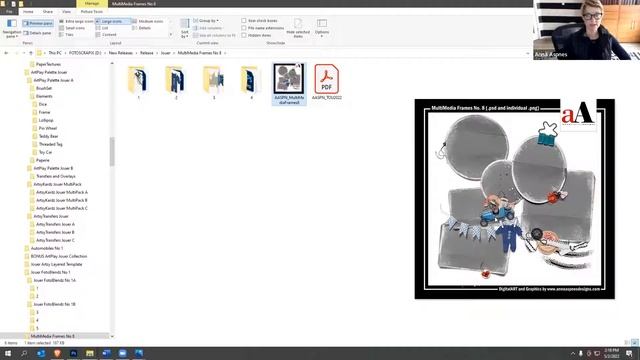Open the Windows Start menu
This screenshot has width=640, height=360.
8,353
